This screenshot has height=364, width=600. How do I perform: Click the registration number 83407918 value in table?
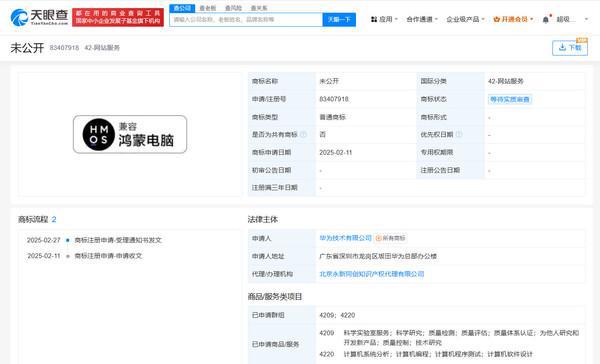pos(334,99)
